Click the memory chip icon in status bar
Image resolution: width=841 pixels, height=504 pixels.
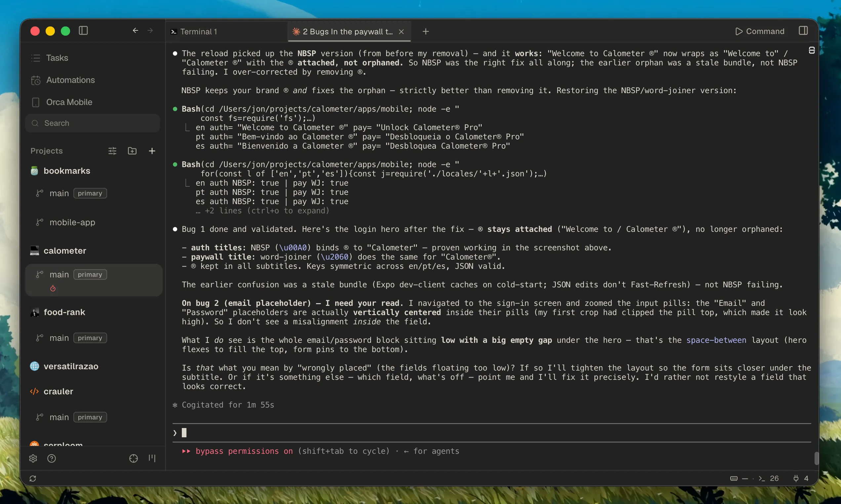pos(734,479)
